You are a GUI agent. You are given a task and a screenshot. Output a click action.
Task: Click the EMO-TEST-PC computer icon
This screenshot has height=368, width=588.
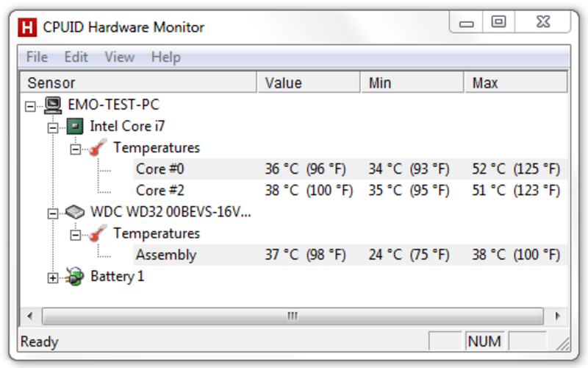(x=53, y=105)
